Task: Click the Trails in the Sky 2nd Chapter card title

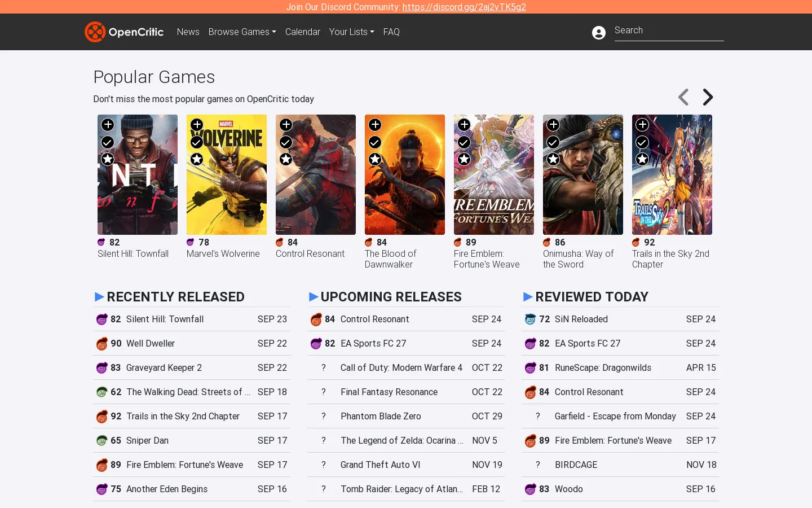Action: point(670,259)
